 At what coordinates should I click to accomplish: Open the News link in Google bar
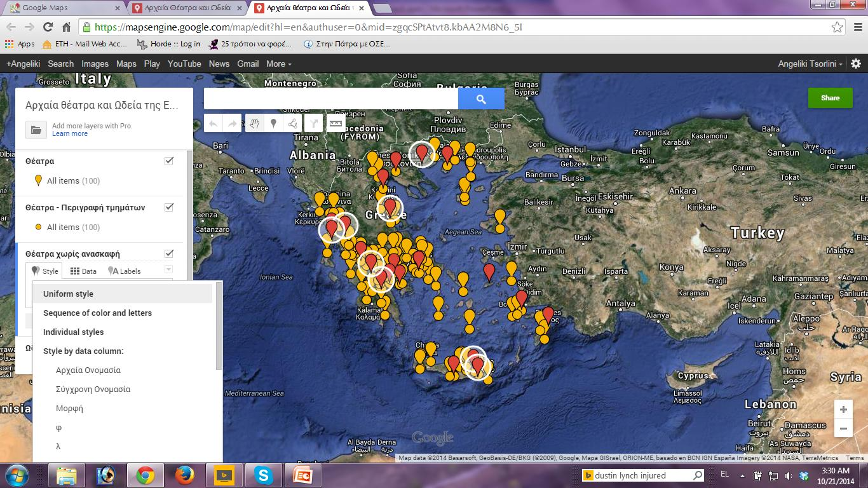pos(219,64)
